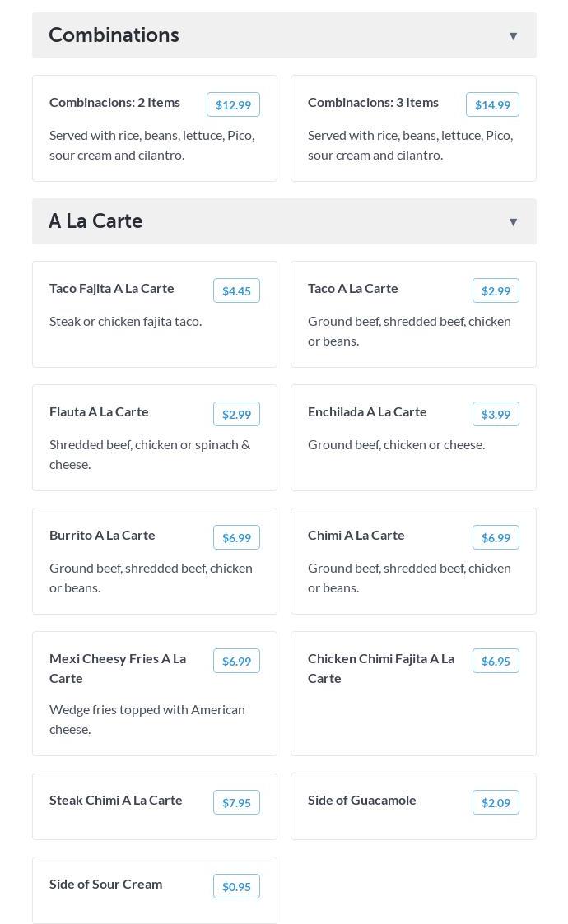Choose the $6.95 Chicken Chimi Fajita price

(x=496, y=661)
